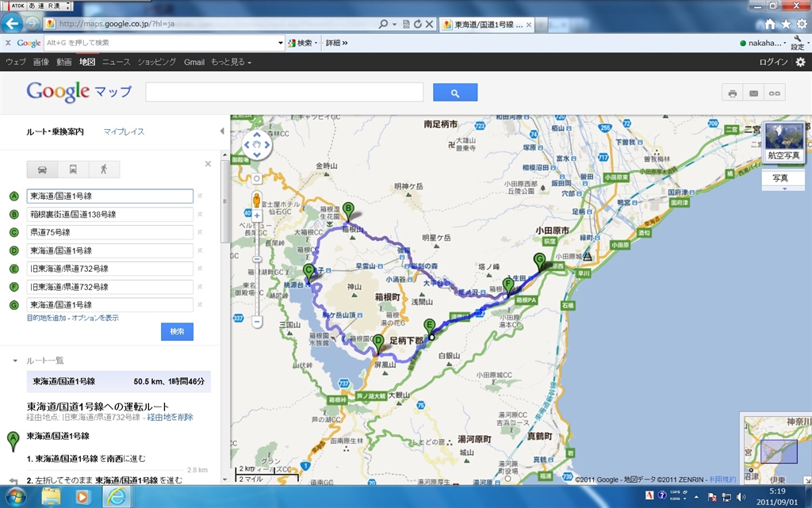Click the ログイン link
Viewport: 812px width, 508px height.
click(774, 62)
